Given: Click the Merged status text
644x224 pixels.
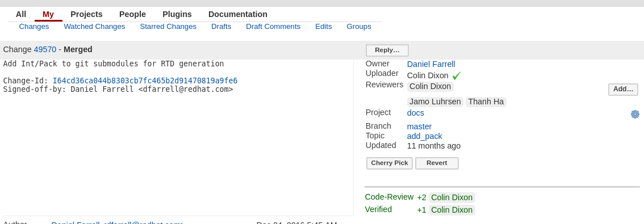Looking at the screenshot, I should click(x=78, y=50).
